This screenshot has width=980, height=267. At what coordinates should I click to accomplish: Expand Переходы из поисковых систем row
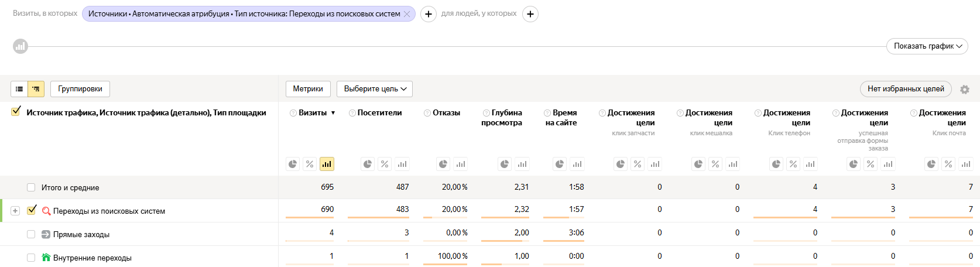15,211
